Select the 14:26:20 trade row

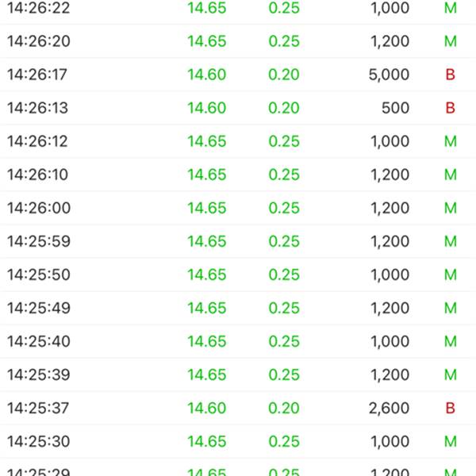pos(238,41)
